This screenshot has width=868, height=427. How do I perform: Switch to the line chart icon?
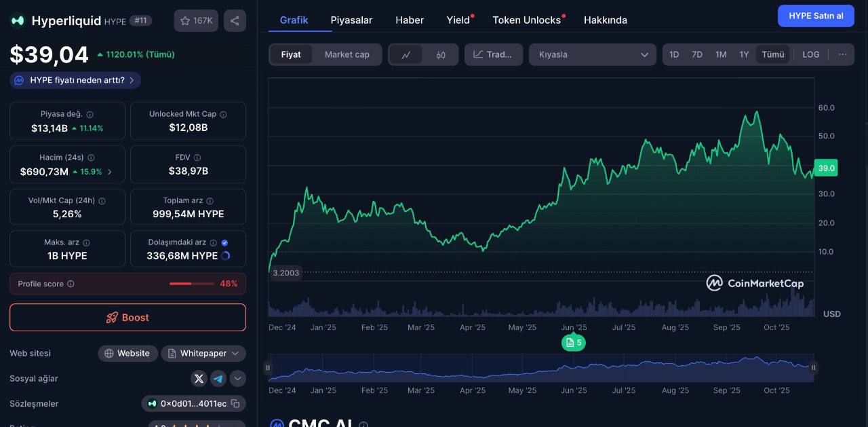pyautogui.click(x=406, y=55)
